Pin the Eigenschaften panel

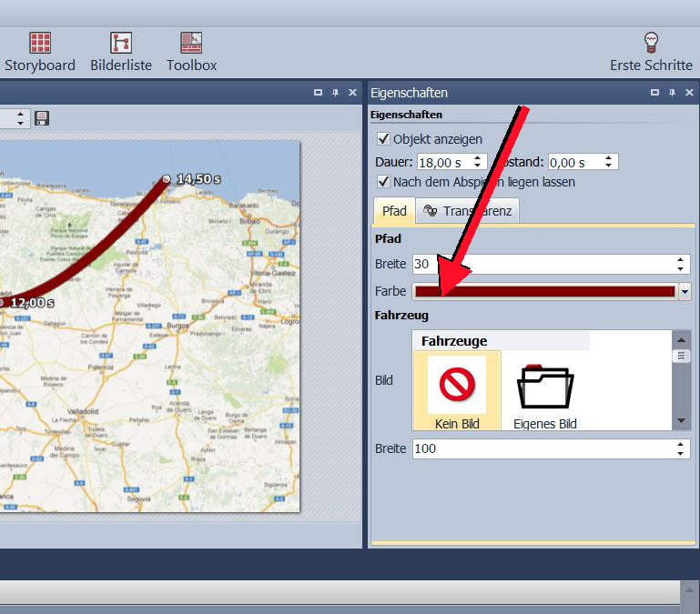673,93
